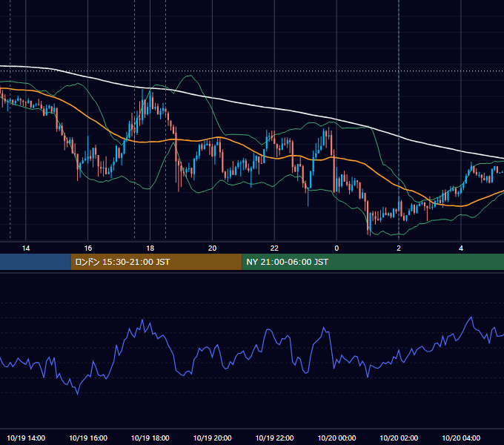Click the 2 hour label on time axis
Viewport: 504px width, 445px height.
(x=399, y=248)
